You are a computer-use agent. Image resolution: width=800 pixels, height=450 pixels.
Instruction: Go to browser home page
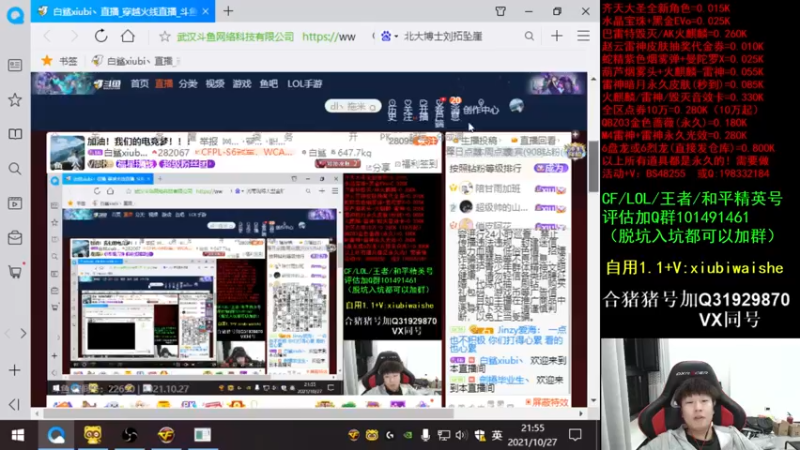coord(128,36)
